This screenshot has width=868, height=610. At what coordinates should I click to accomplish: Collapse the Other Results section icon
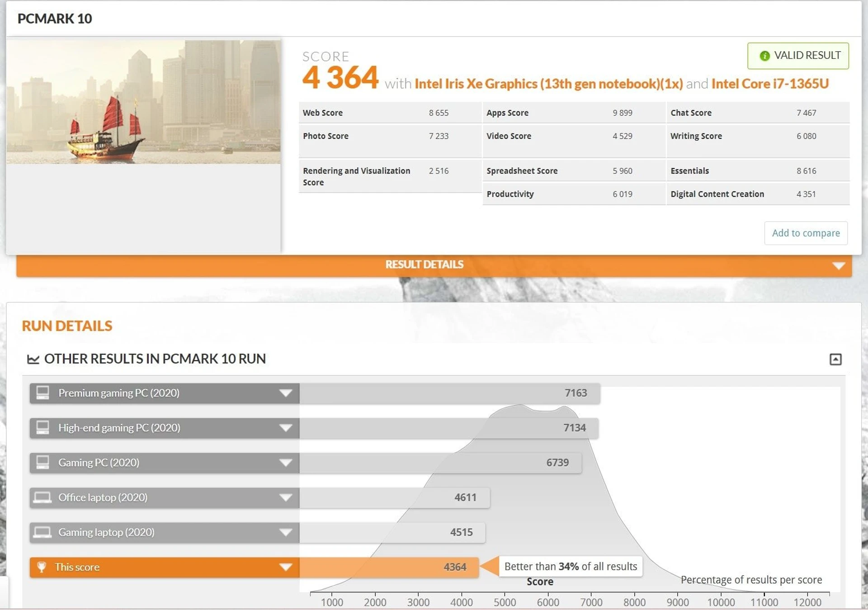[x=835, y=359]
